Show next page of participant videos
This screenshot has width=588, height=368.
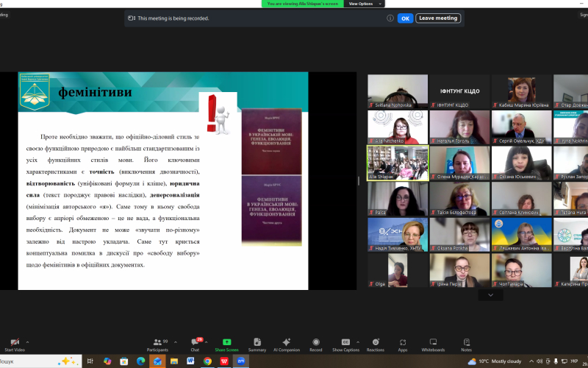490,295
